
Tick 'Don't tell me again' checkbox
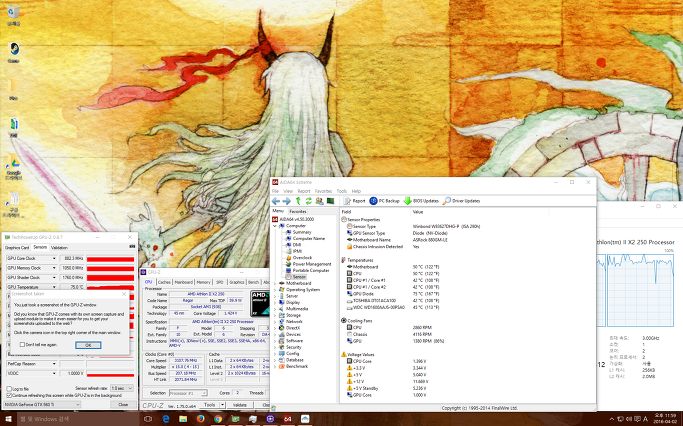point(22,345)
